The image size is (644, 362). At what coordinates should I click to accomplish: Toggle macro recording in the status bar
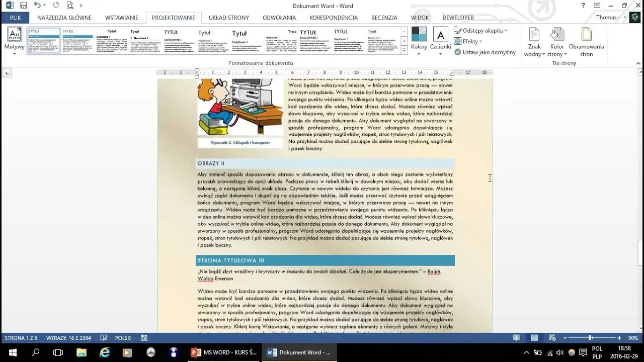[x=144, y=337]
